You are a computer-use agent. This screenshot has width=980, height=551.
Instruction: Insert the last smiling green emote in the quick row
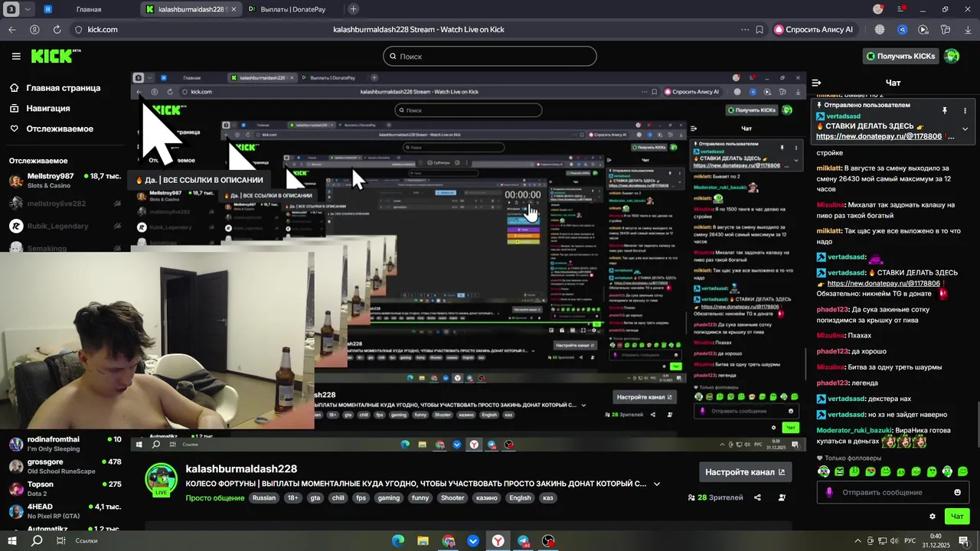[x=962, y=471]
